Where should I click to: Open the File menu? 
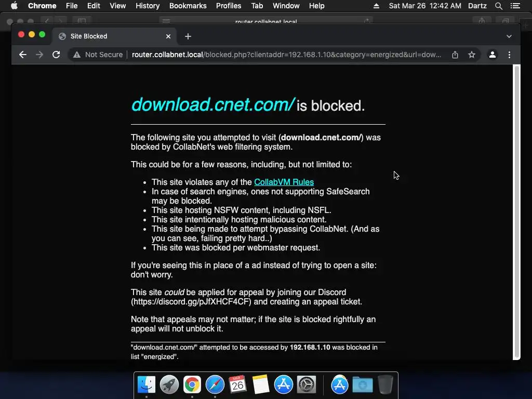(x=72, y=6)
